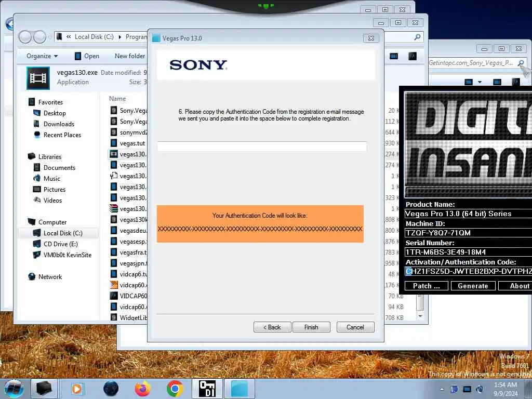Click the Product Name field in keygen
Screen dimensions: 532x399
pos(468,214)
